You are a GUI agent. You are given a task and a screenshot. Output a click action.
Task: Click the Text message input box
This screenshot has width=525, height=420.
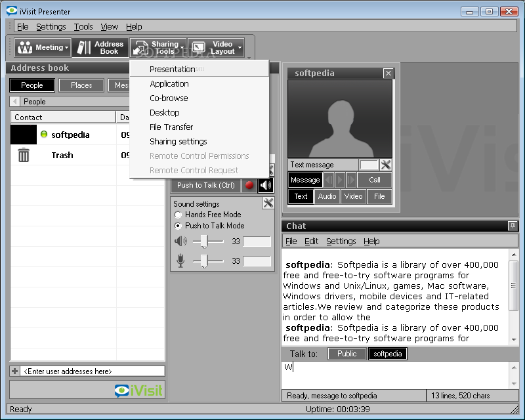tap(369, 165)
